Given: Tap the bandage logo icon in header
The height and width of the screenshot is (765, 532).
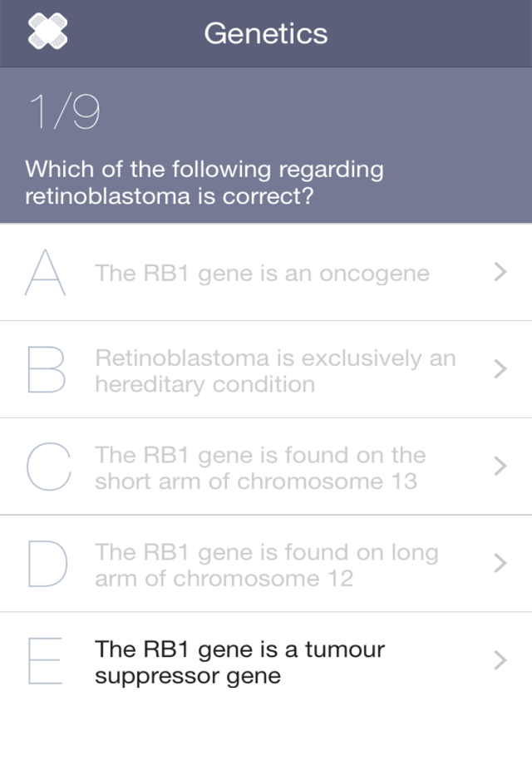Looking at the screenshot, I should 47,33.
